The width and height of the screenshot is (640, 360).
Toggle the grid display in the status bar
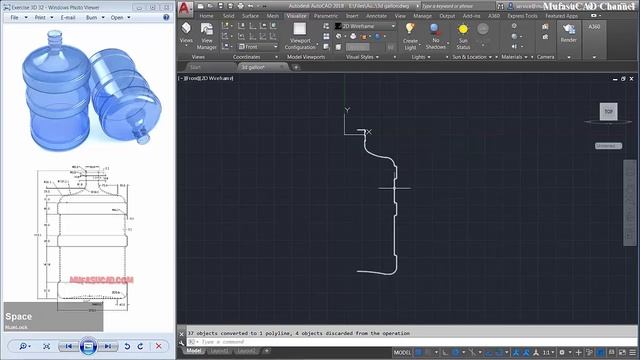coord(419,352)
